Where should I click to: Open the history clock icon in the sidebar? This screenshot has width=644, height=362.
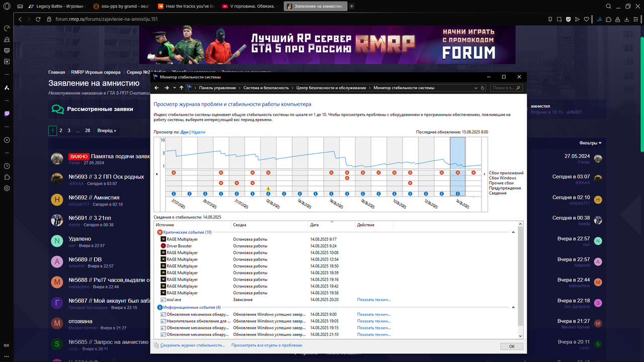pos(7,166)
